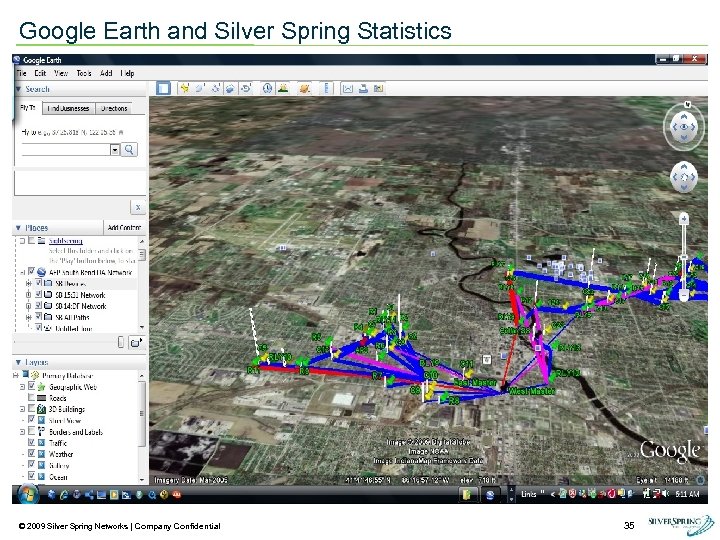The image size is (720, 540).
Task: Open the Ruler measuring tool
Action: pyautogui.click(x=326, y=88)
